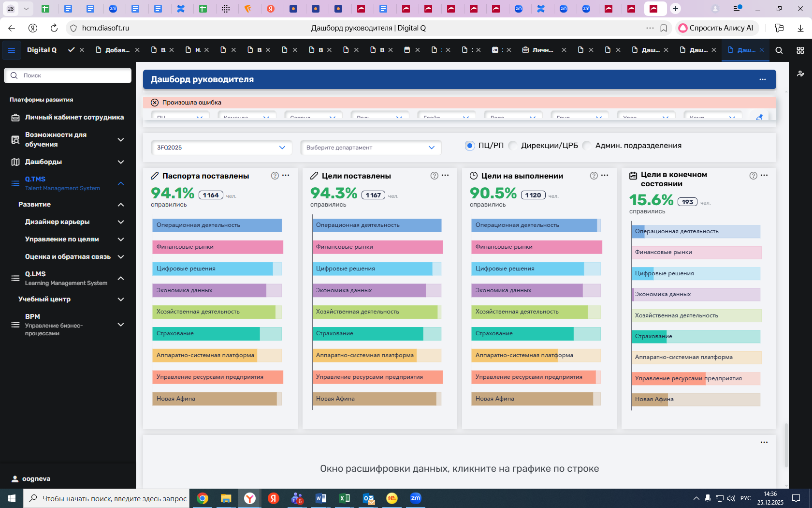812x508 pixels.
Task: Open three-dots menu on Цели поставлены card
Action: (445, 176)
